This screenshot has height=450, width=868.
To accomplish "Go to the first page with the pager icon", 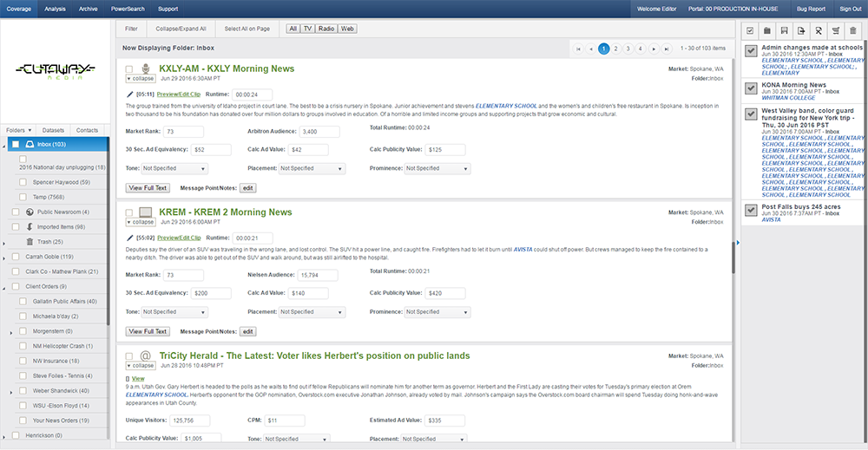I will tap(578, 49).
